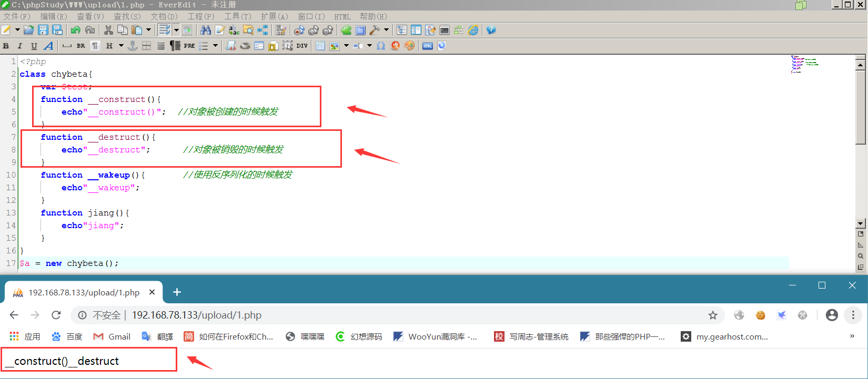Open the hammer tools dropdown arrow

click(x=386, y=30)
